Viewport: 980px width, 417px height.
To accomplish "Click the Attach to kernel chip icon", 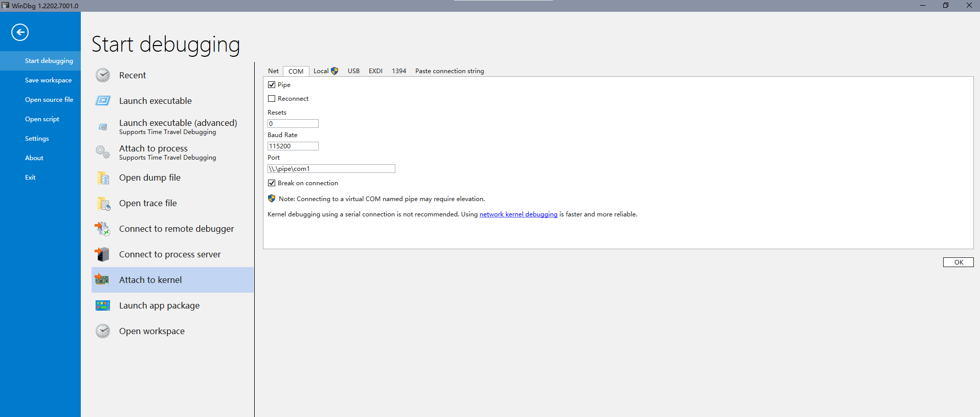I will pyautogui.click(x=102, y=279).
